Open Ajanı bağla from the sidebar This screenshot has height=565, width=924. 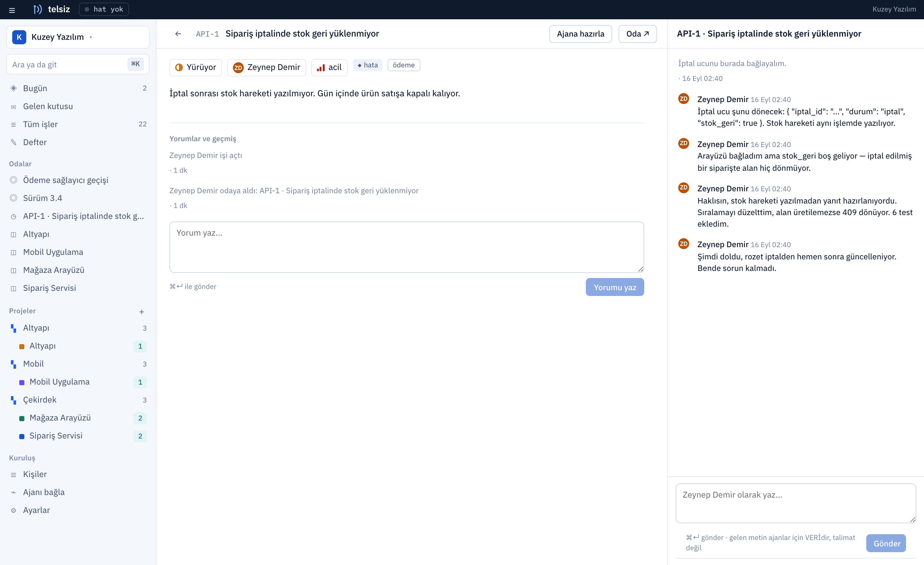point(78,492)
